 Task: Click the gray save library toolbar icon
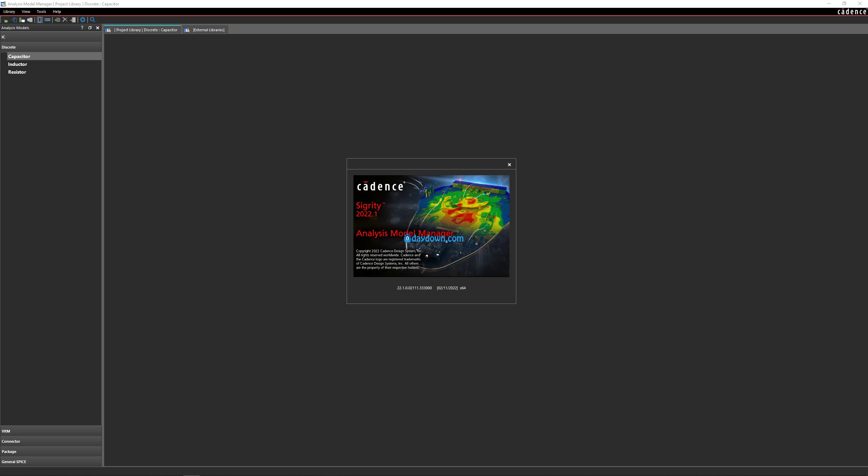30,20
